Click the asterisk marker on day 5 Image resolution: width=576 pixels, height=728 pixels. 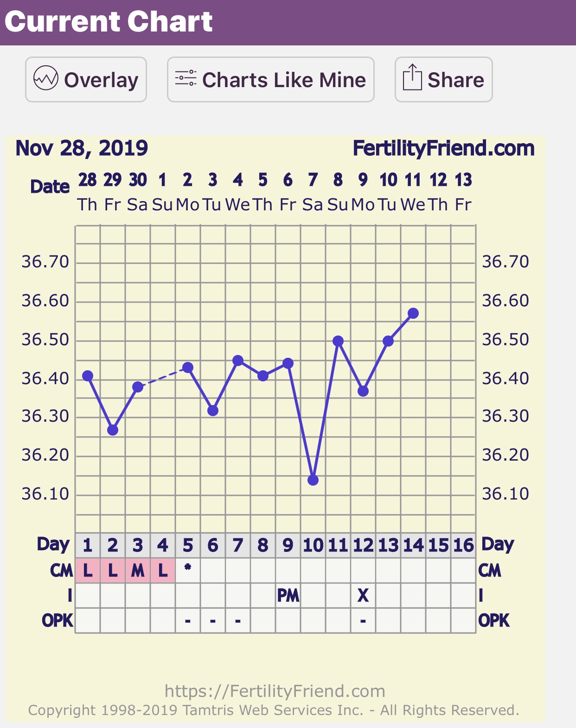(x=188, y=567)
